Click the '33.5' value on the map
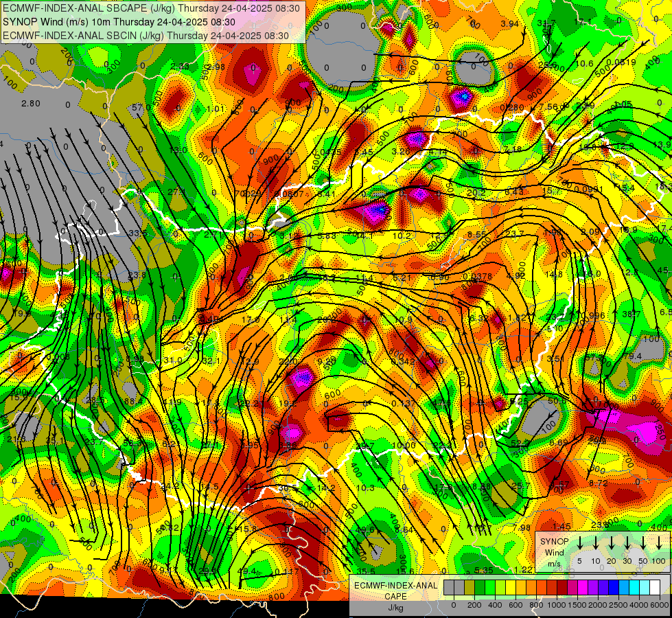The image size is (672, 618). click(x=138, y=233)
